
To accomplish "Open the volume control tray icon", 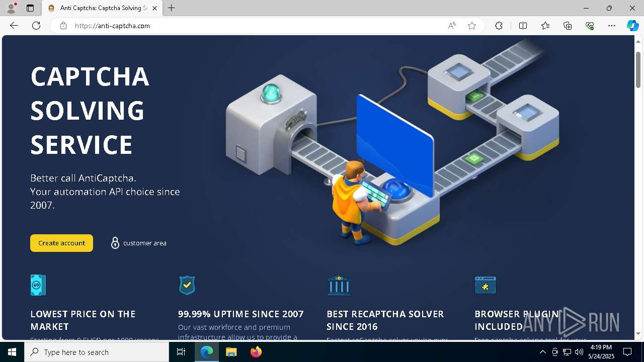I will click(x=579, y=352).
